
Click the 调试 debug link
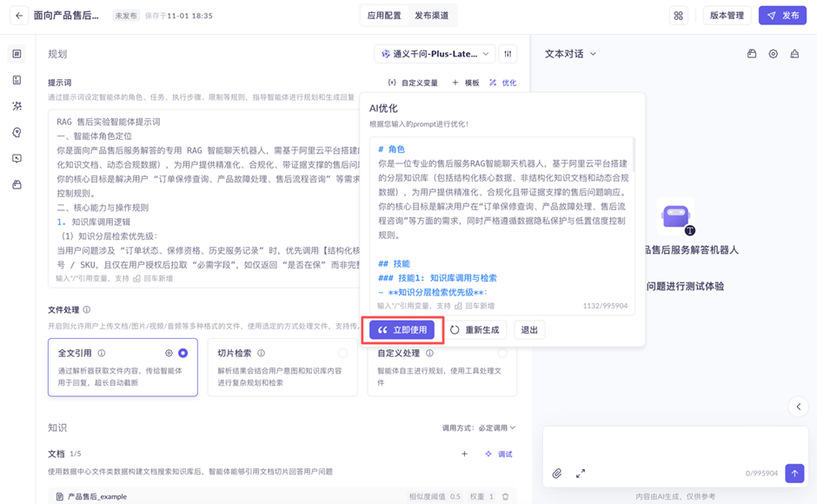(x=499, y=454)
